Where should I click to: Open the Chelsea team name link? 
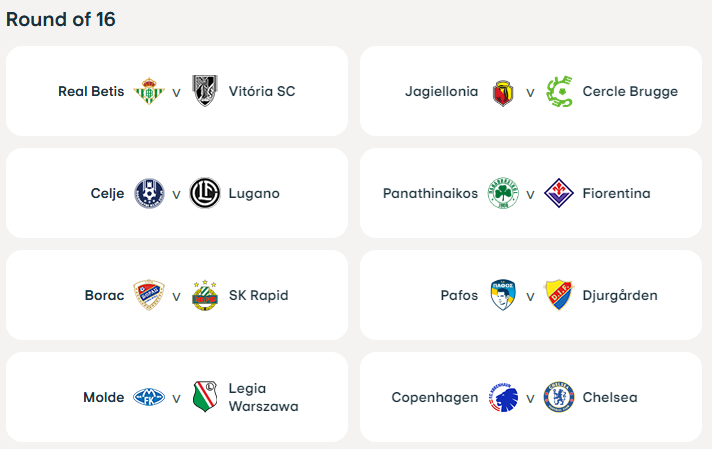609,398
